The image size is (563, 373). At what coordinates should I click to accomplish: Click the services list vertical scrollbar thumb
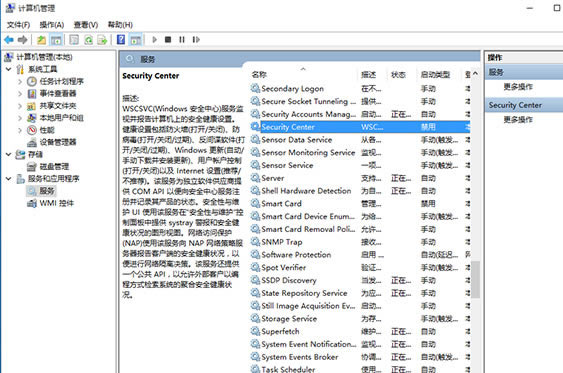[x=475, y=280]
